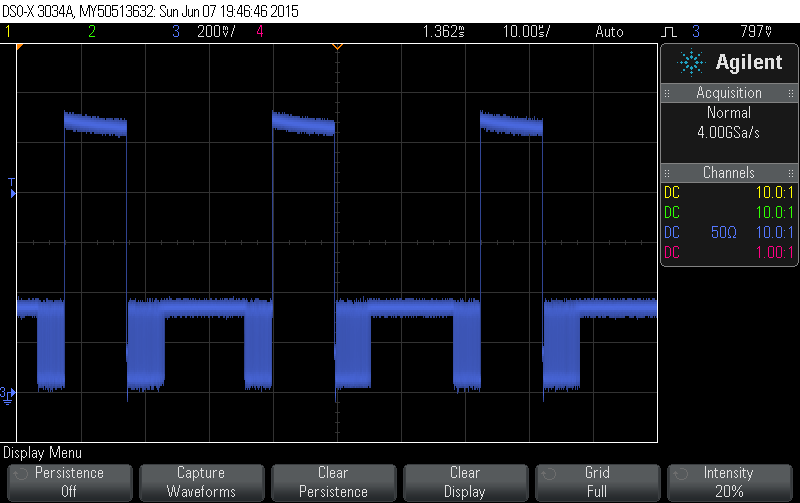This screenshot has height=503, width=800.
Task: Adjust the Intensity 20% control
Action: (x=728, y=482)
